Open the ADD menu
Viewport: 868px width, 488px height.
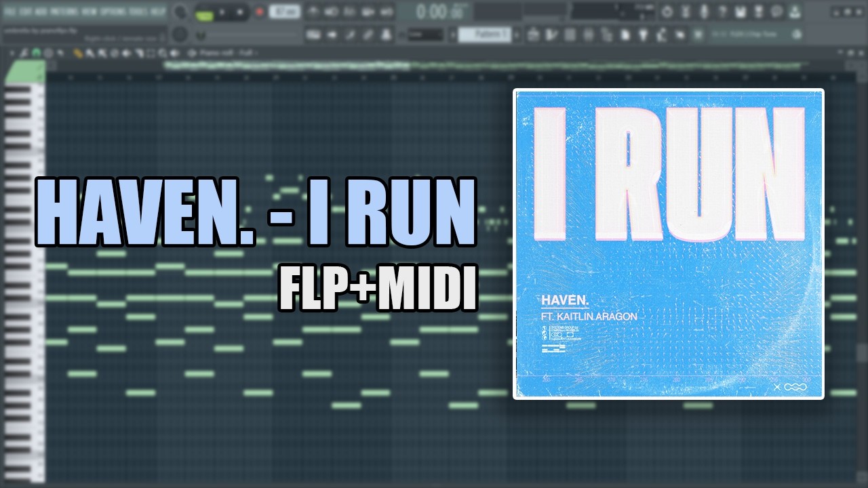[41, 12]
